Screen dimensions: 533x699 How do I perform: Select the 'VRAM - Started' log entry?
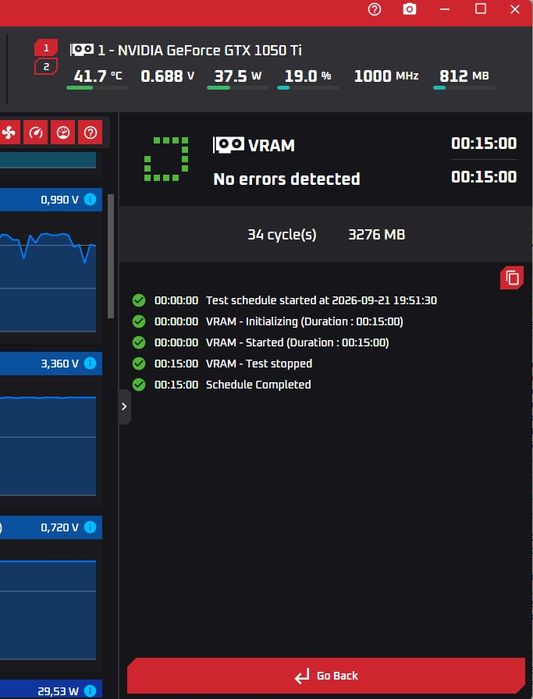click(x=260, y=342)
